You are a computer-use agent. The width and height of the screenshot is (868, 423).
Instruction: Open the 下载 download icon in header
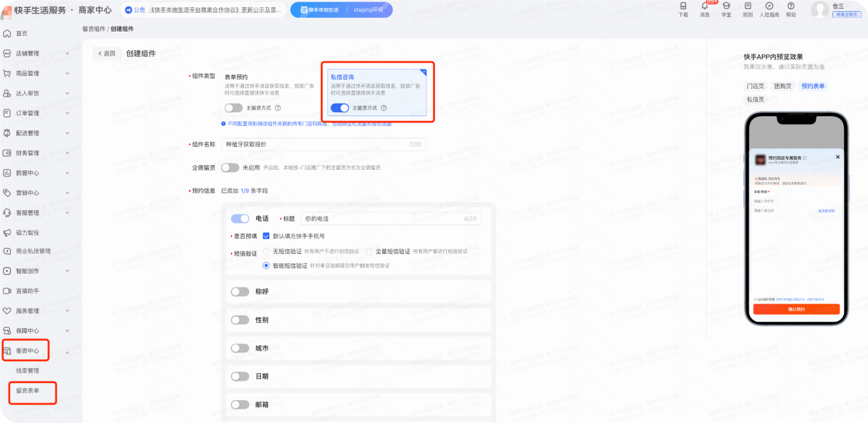coord(683,6)
